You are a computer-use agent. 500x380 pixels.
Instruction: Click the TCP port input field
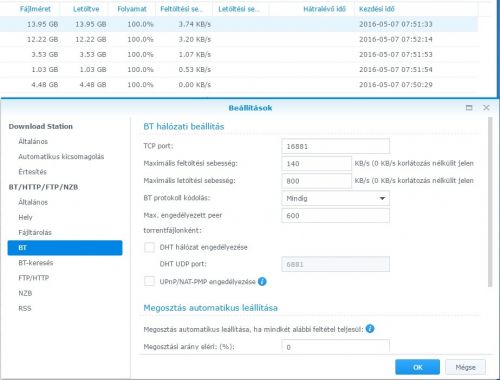point(335,146)
